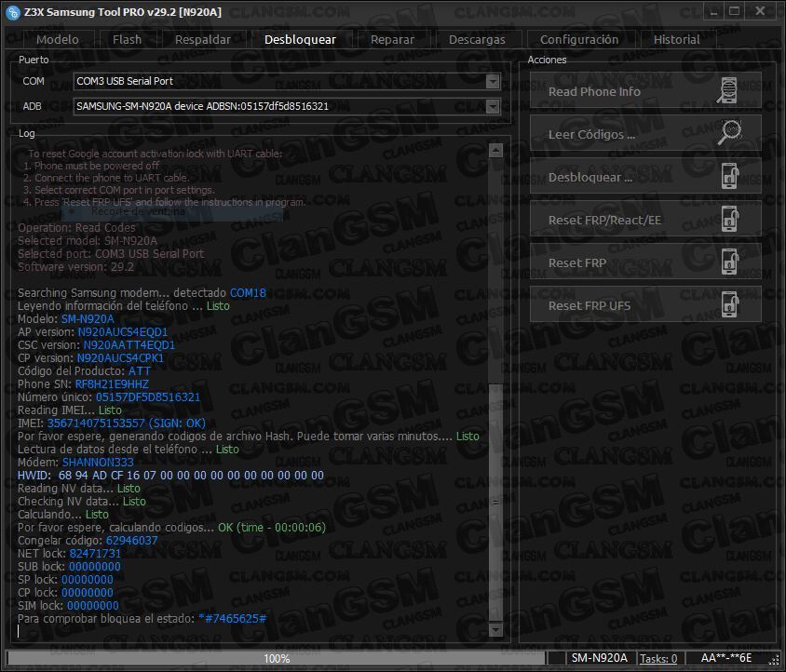Click the Leer Códigos button
The image size is (786, 672).
click(645, 133)
